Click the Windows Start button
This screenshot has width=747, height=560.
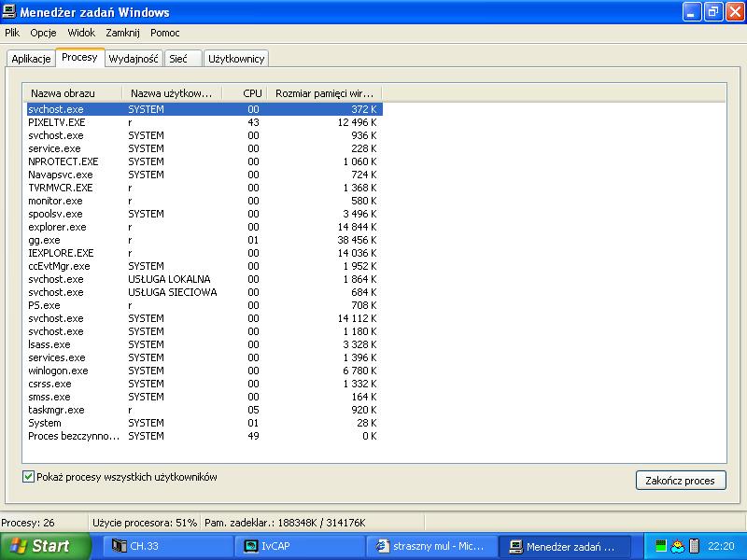45,546
